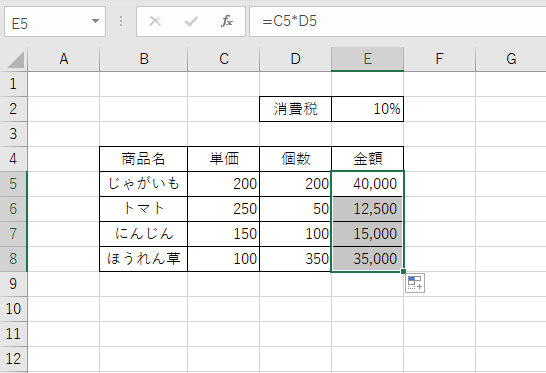Select row 5 header
Viewport: 546px width, 373px height.
tap(13, 184)
